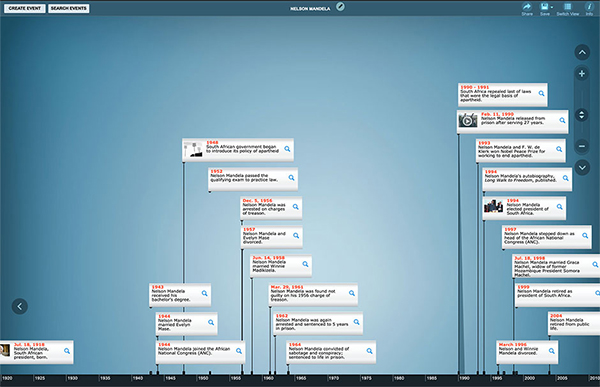
Task: Magnify the Mar. 29, 1961 not guilty event
Action: click(x=352, y=293)
